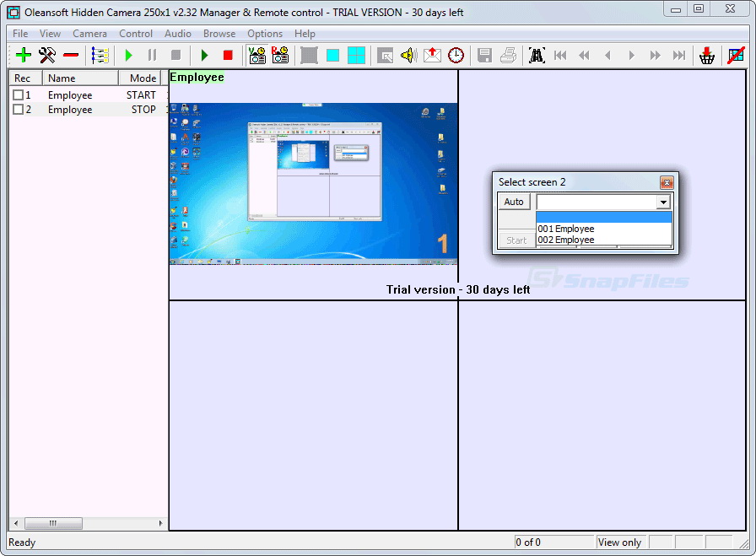Screen dimensions: 756x556
Task: Open the Help menu
Action: point(305,34)
